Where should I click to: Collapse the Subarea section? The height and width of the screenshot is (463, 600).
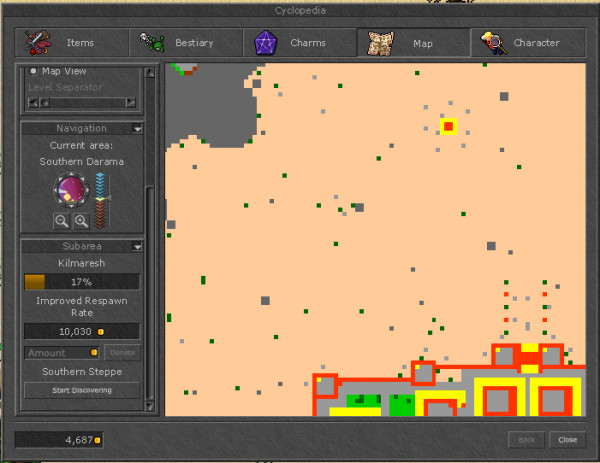tap(137, 246)
